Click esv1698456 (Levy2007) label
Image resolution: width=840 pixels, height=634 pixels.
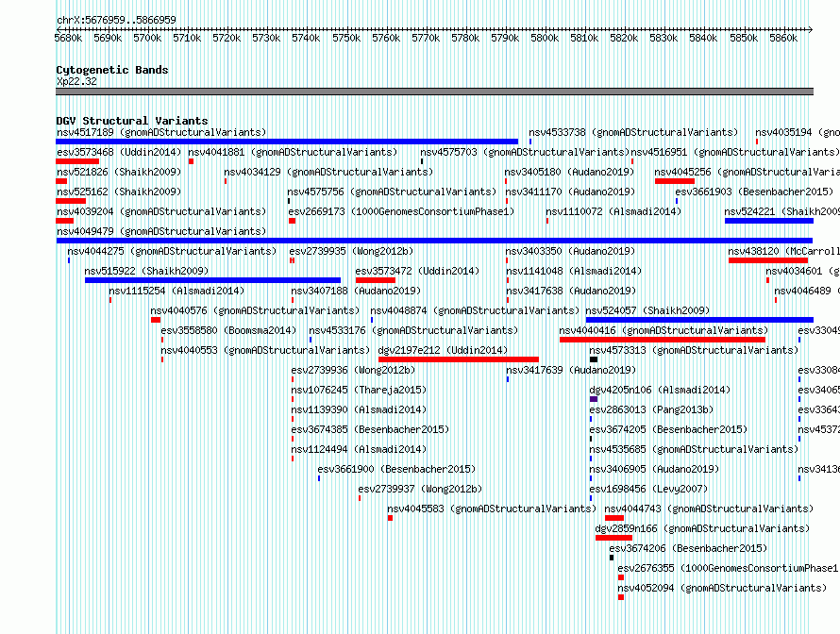pyautogui.click(x=648, y=489)
